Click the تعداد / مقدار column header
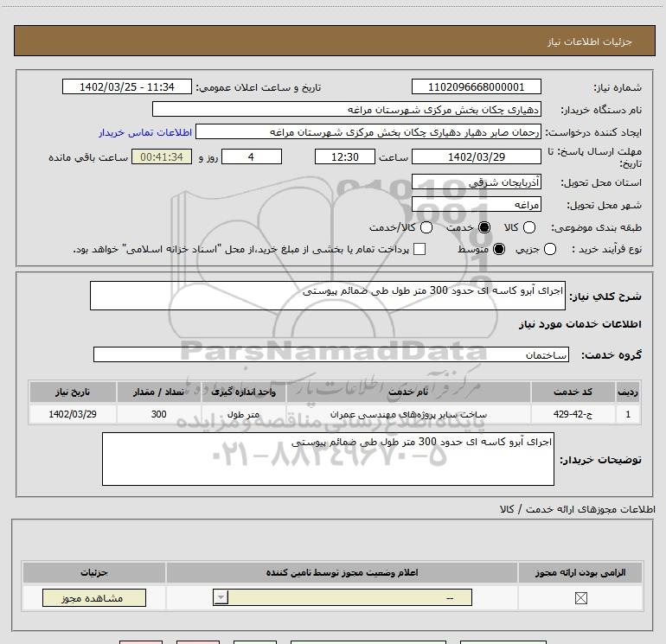Screen dimensions: 666x644 click(x=158, y=392)
